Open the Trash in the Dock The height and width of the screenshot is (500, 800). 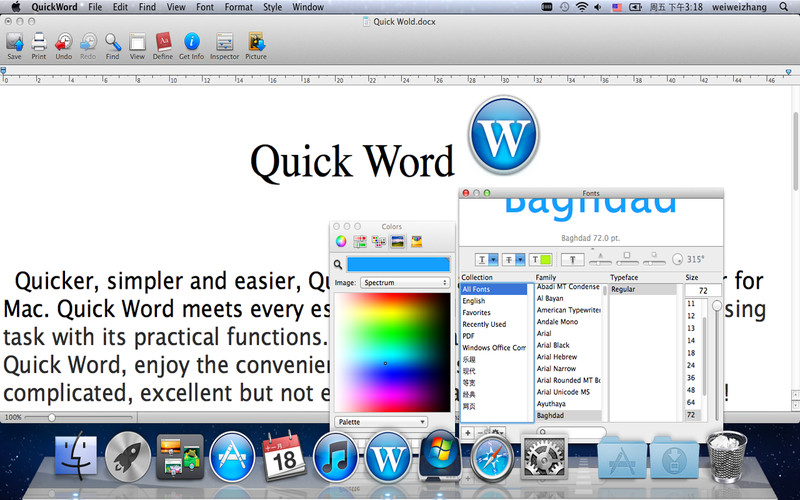[727, 457]
